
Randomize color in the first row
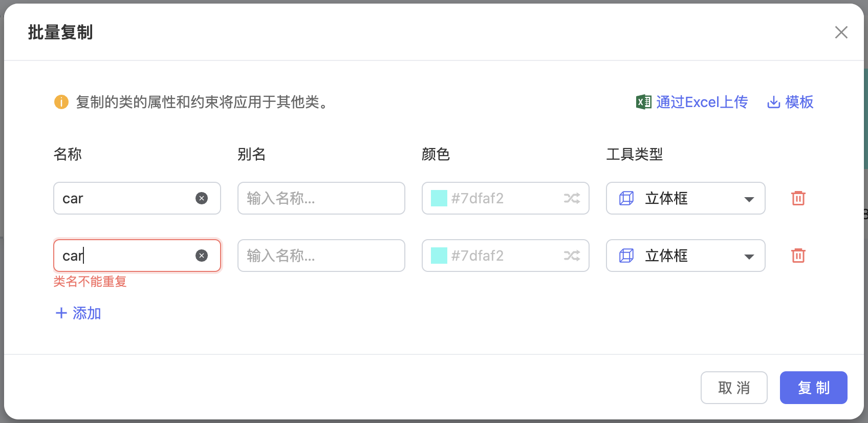pyautogui.click(x=572, y=198)
